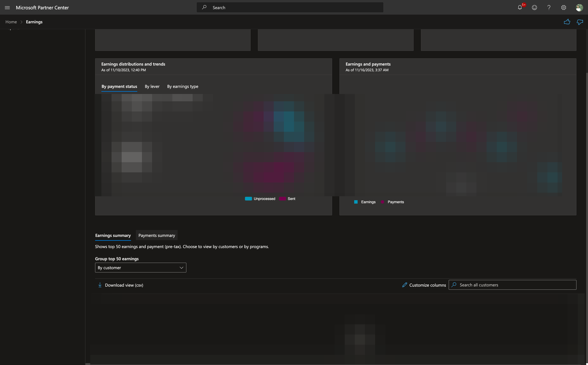The width and height of the screenshot is (588, 365).
Task: Click the Earnings breadcrumb
Action: [x=34, y=22]
